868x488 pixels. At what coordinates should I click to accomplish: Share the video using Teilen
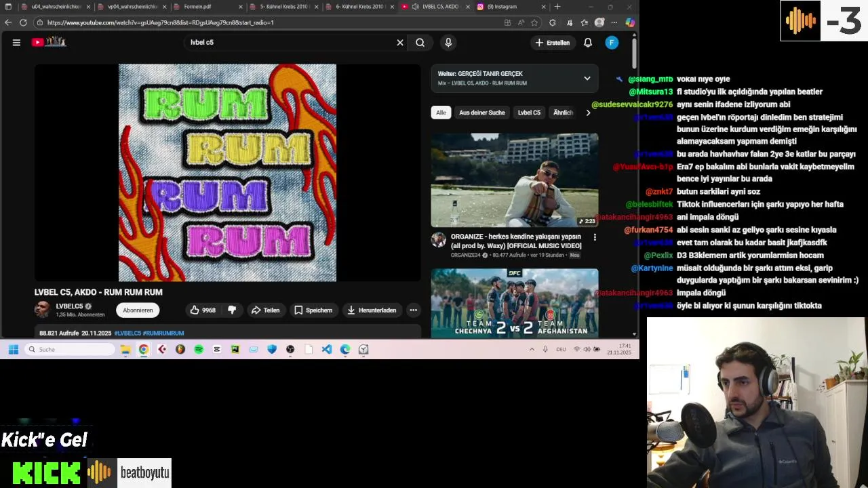pos(265,310)
